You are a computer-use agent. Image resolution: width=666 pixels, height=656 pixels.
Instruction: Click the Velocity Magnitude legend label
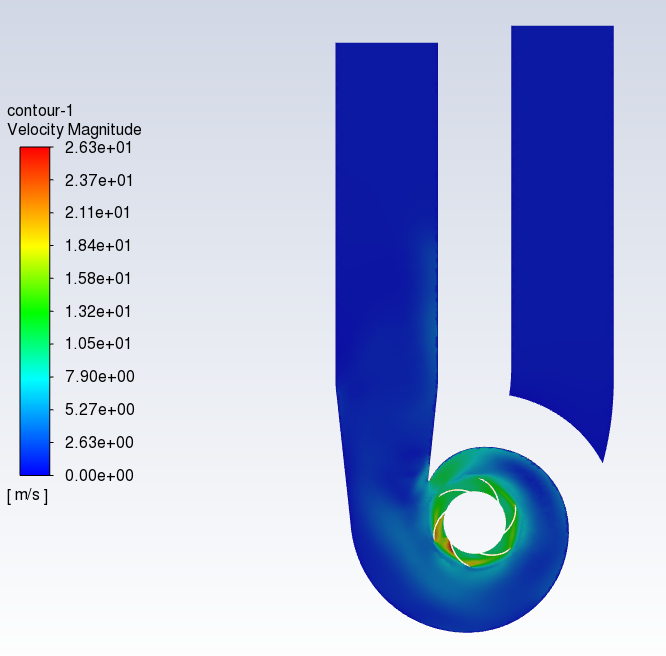coord(74,130)
